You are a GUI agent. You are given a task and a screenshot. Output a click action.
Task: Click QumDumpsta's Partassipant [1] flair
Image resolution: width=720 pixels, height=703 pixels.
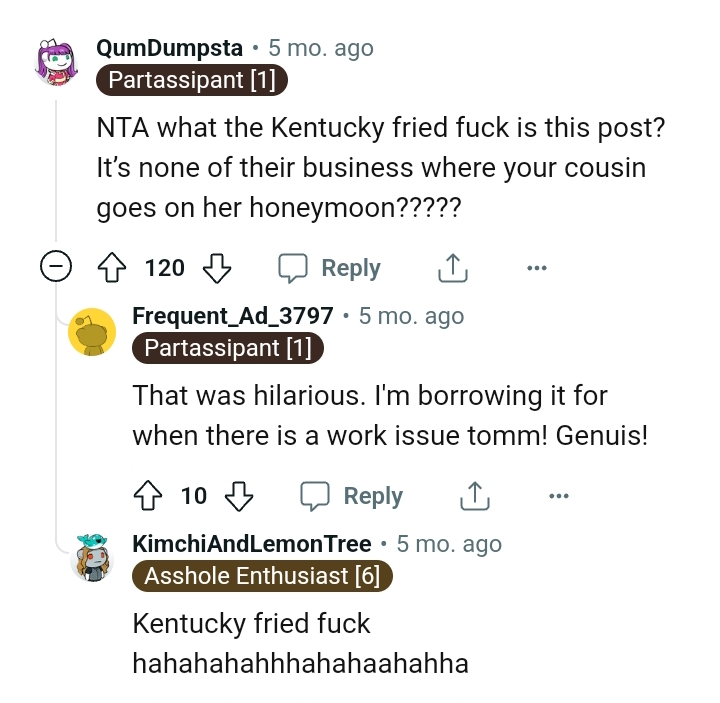point(192,80)
